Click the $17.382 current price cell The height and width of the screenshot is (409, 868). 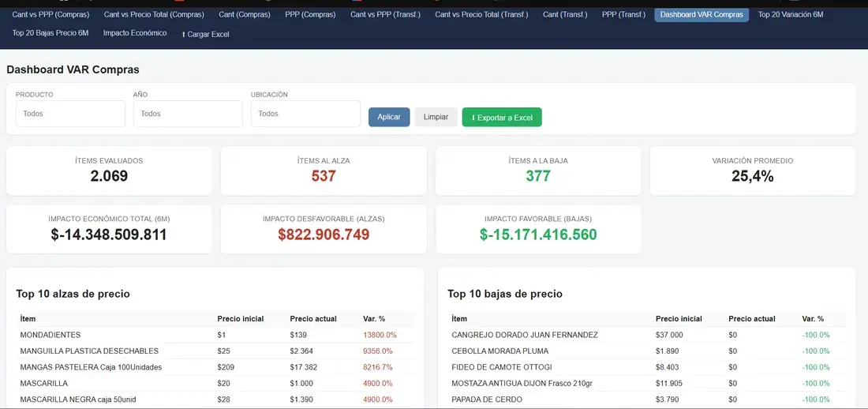tap(303, 367)
